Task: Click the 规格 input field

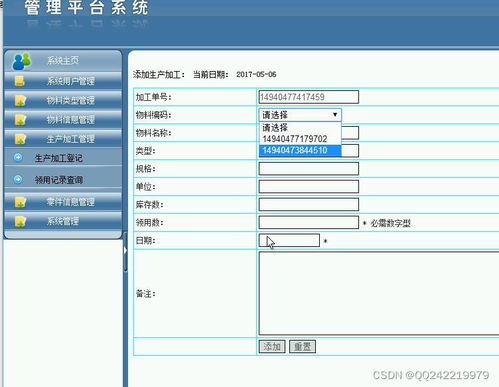Action: click(309, 169)
